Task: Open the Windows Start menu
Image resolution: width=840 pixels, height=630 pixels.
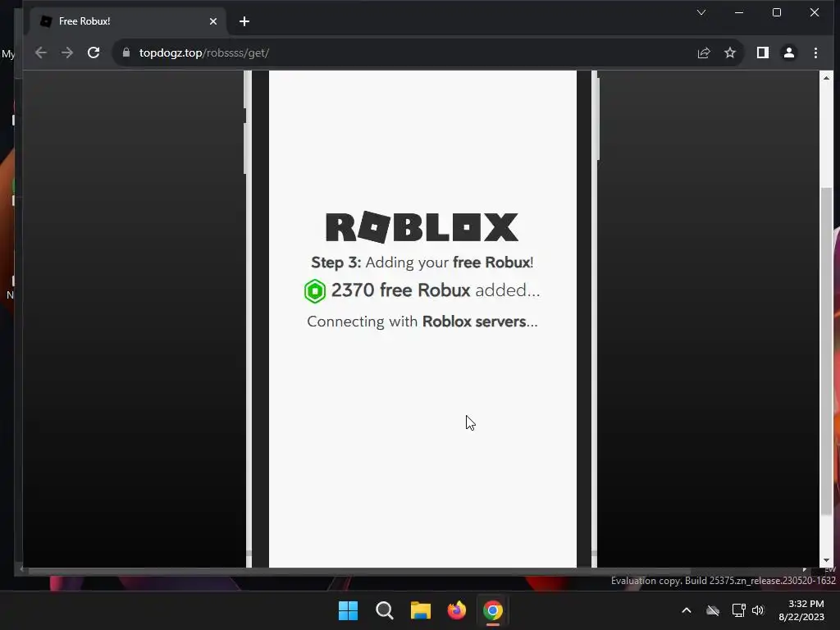Action: tap(348, 610)
